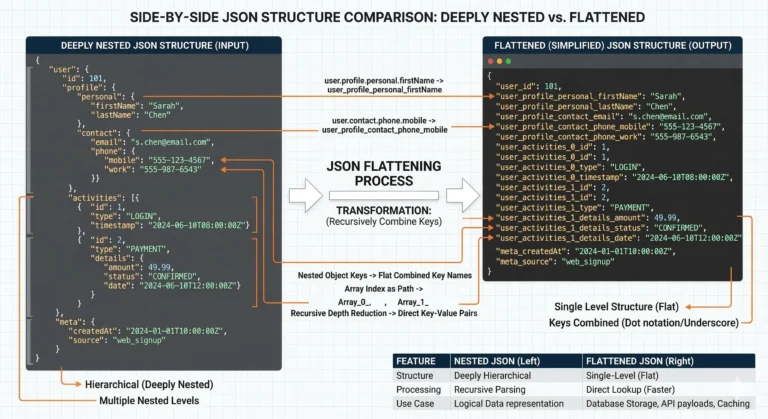
Task: Select "source": "web_signup" in nested panel
Action: click(117, 340)
